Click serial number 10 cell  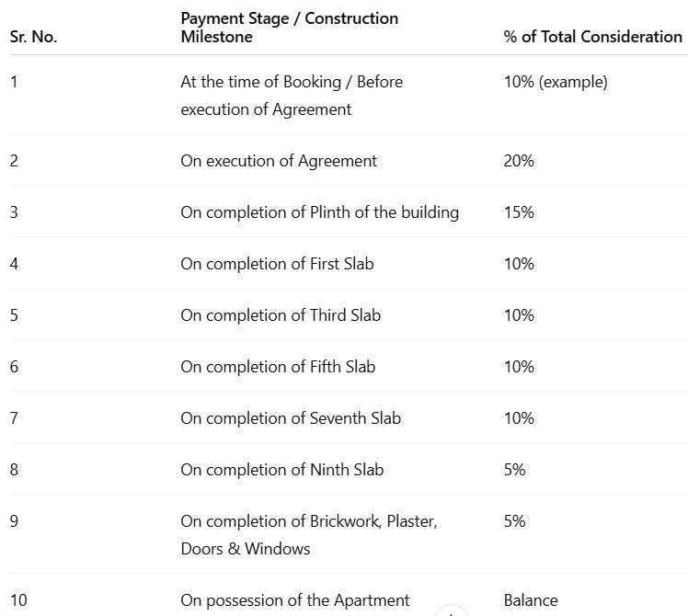tap(18, 600)
